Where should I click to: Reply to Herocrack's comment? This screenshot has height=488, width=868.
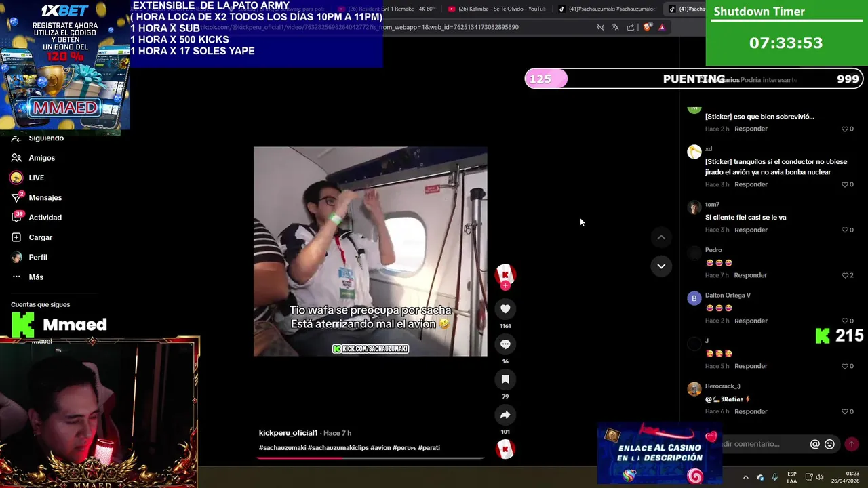[x=751, y=411]
